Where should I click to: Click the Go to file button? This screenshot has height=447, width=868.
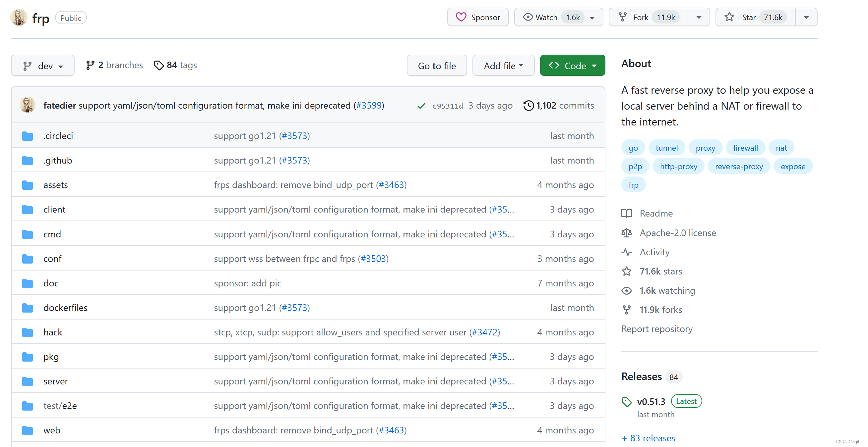click(436, 66)
